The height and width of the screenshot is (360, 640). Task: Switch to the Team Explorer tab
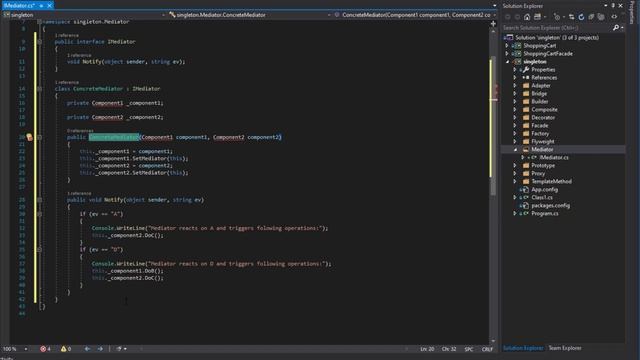click(565, 348)
